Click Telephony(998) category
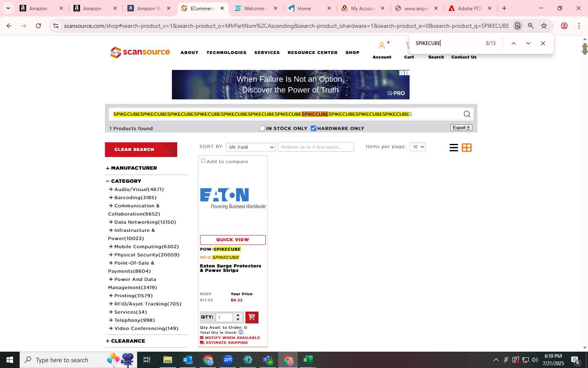Screen dimensions: 588x368 pyautogui.click(x=134, y=320)
